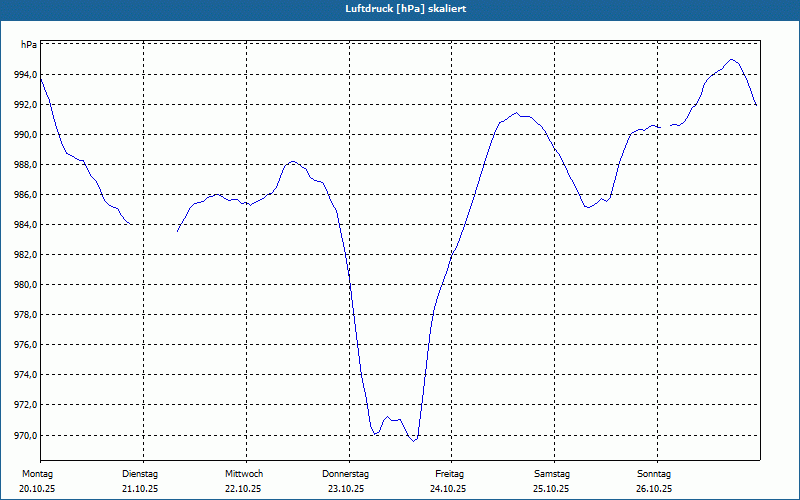This screenshot has width=800, height=500.
Task: Select the 'Sonntag' day label
Action: point(654,474)
